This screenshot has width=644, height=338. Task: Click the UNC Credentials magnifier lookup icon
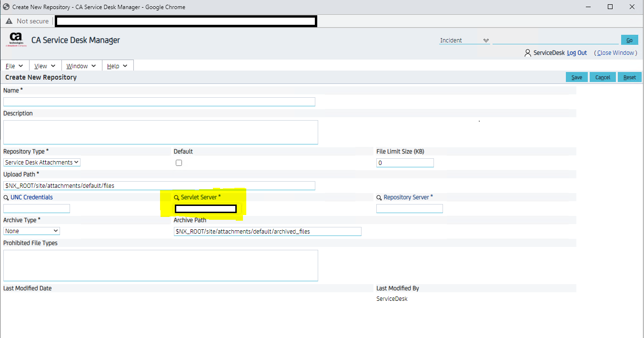(x=6, y=197)
